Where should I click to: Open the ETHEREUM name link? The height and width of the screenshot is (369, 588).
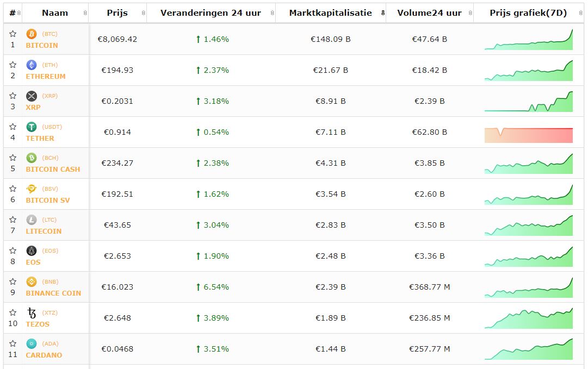pos(46,77)
